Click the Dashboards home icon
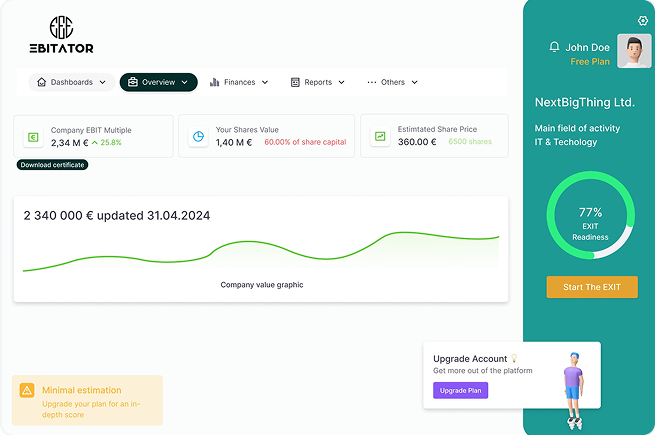 click(41, 82)
